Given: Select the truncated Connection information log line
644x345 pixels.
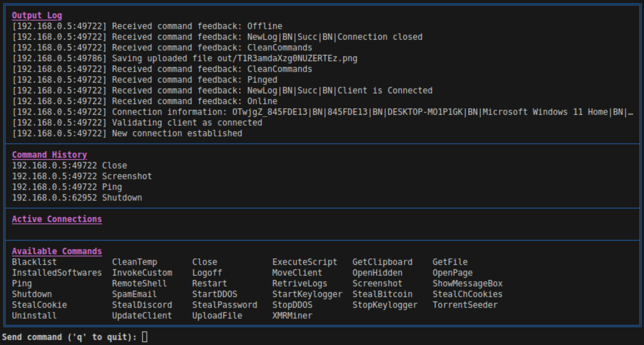Looking at the screenshot, I should [x=322, y=112].
